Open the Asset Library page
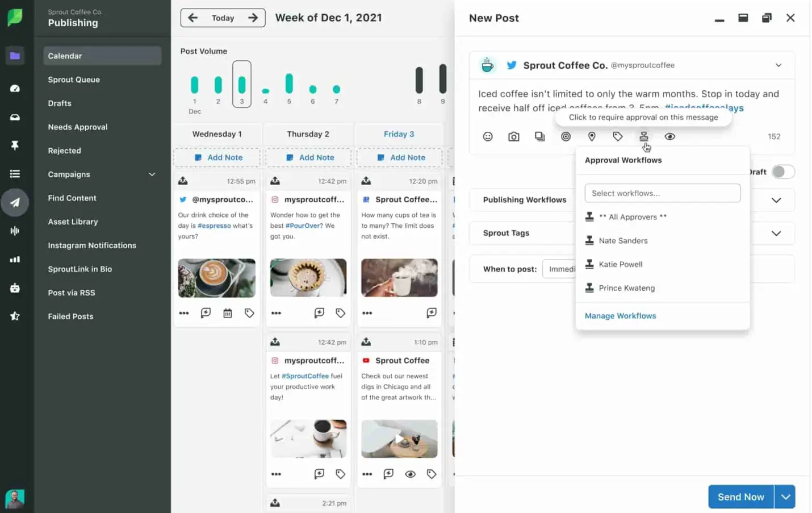The height and width of the screenshot is (513, 812). click(73, 222)
